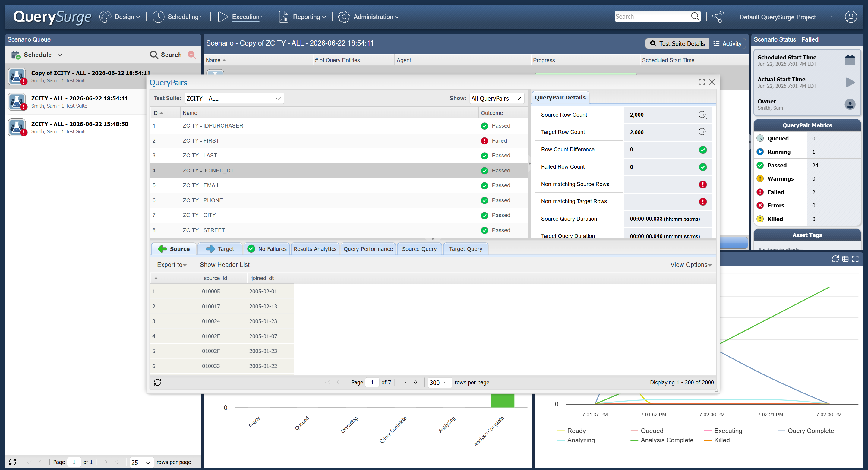Inspect Target Row Count with magnifier icon

coord(702,132)
